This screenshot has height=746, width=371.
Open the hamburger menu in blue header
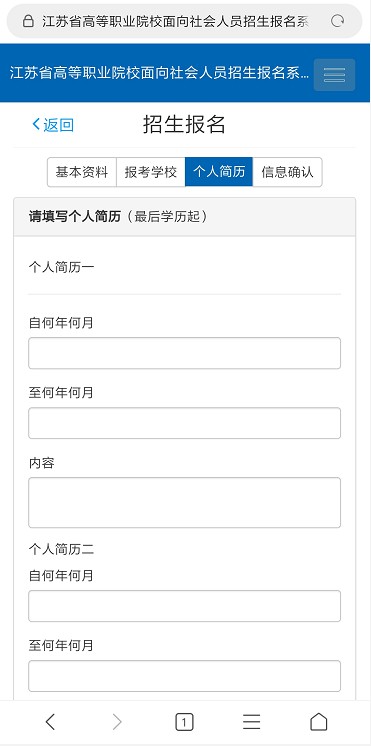click(334, 75)
